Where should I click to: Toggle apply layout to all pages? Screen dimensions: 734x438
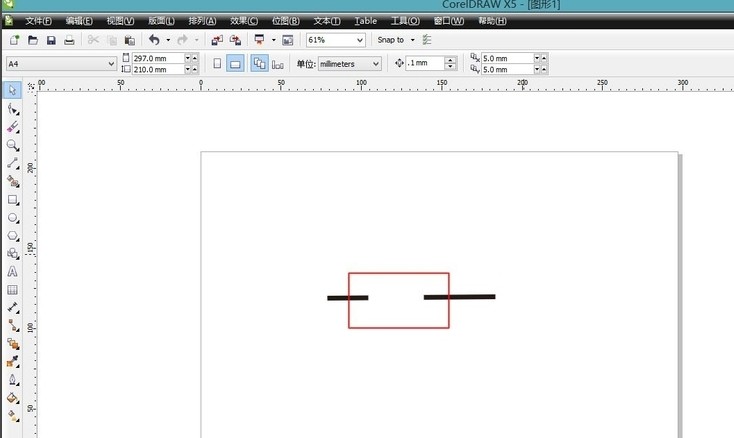coord(258,64)
